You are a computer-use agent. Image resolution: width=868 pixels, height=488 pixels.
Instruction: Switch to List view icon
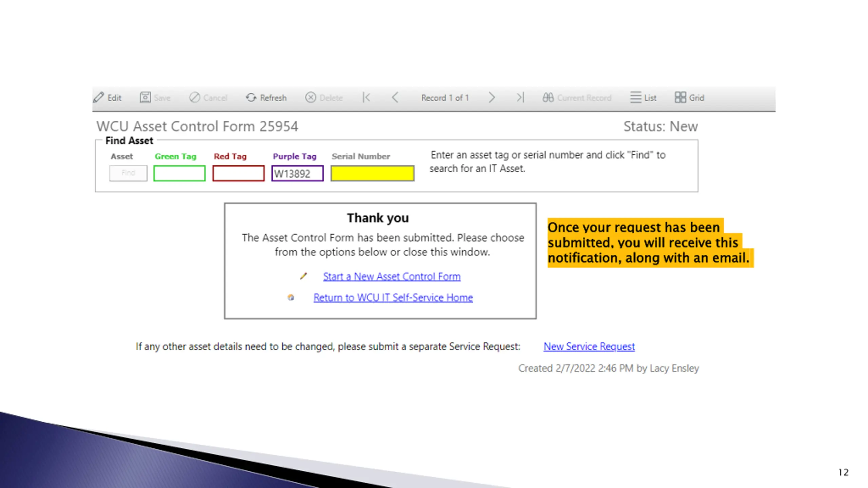coord(636,98)
